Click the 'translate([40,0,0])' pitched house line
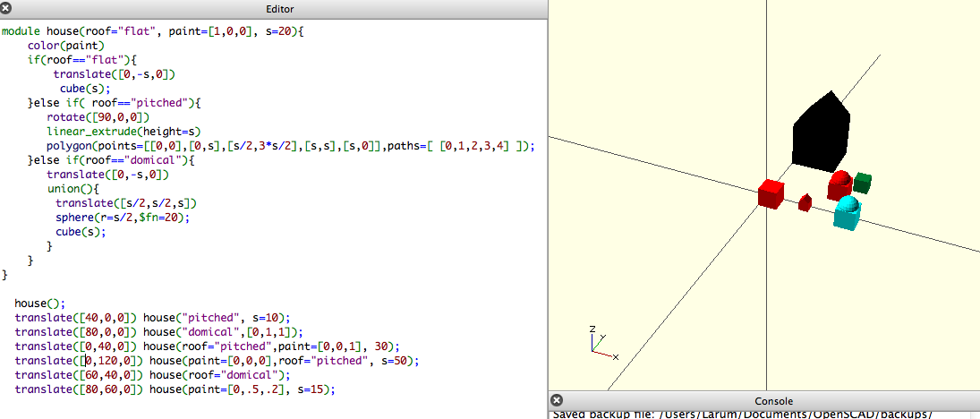 click(x=153, y=319)
